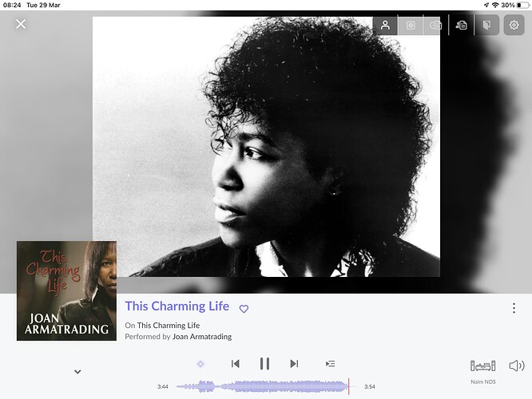Favorite track with heart icon
532x399 pixels.
[x=244, y=309]
